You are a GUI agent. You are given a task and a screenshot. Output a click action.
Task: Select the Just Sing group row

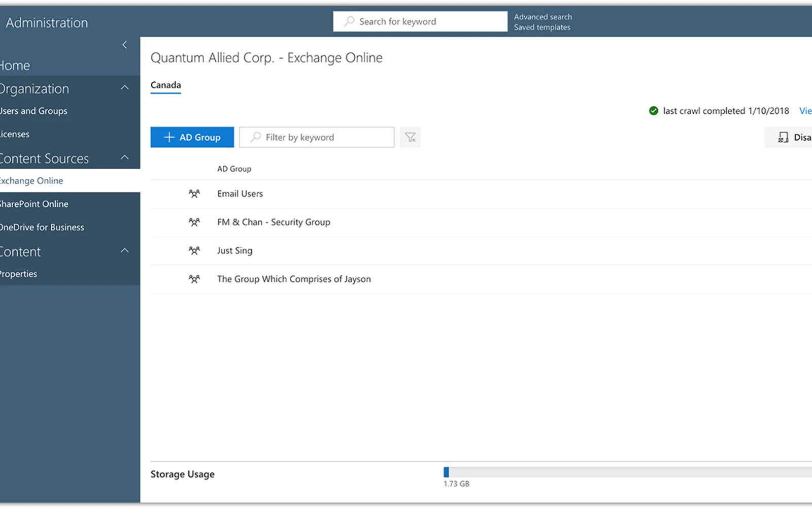click(481, 250)
